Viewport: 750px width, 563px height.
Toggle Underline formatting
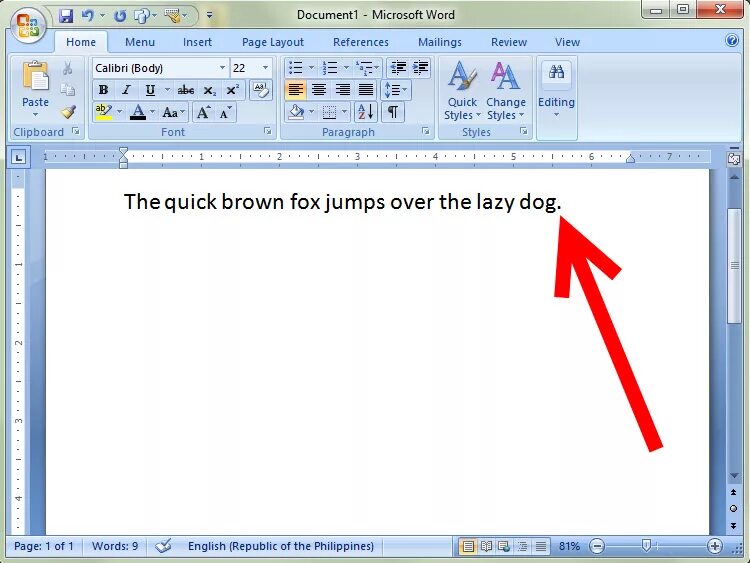click(150, 90)
